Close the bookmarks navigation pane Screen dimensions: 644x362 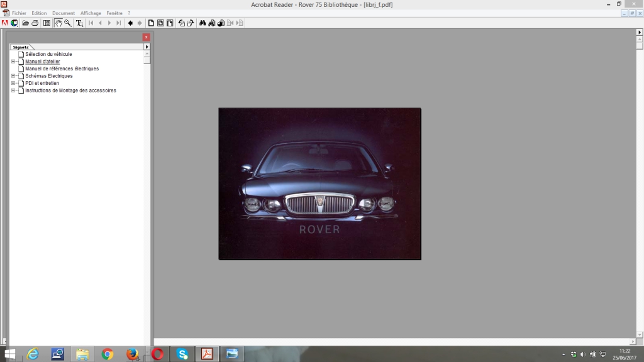(x=146, y=37)
